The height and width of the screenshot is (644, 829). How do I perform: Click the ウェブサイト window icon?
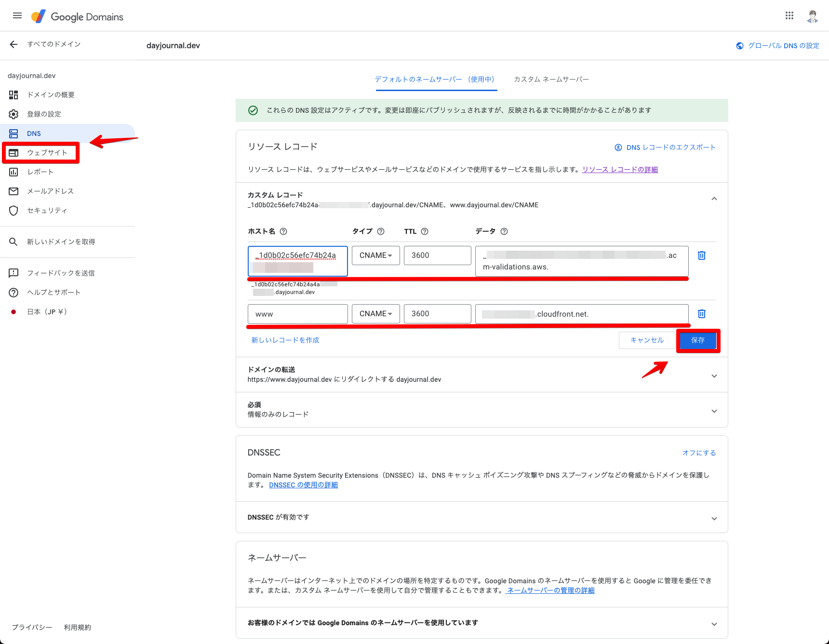pyautogui.click(x=13, y=153)
